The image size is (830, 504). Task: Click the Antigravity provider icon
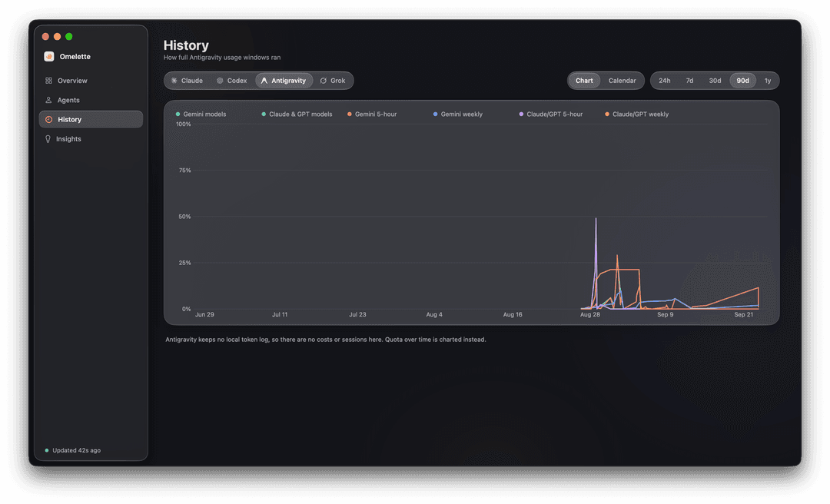[x=264, y=81]
